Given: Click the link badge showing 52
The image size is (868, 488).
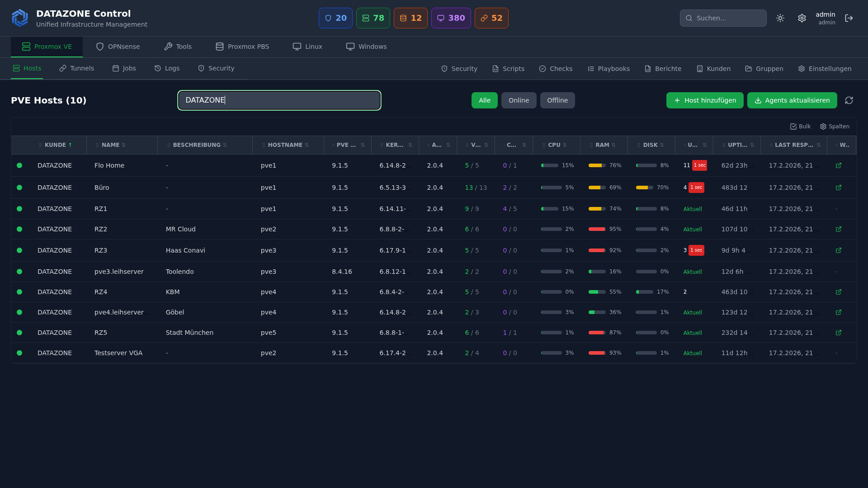Looking at the screenshot, I should click(491, 18).
